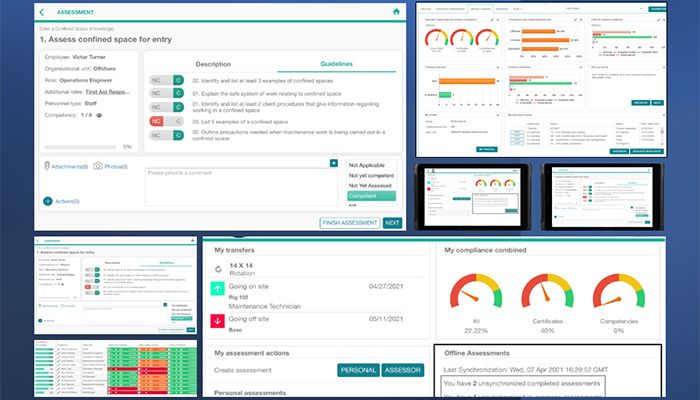The width and height of the screenshot is (700, 400).
Task: Choose 'Not Yet Assessed' in the result list
Action: tap(370, 185)
